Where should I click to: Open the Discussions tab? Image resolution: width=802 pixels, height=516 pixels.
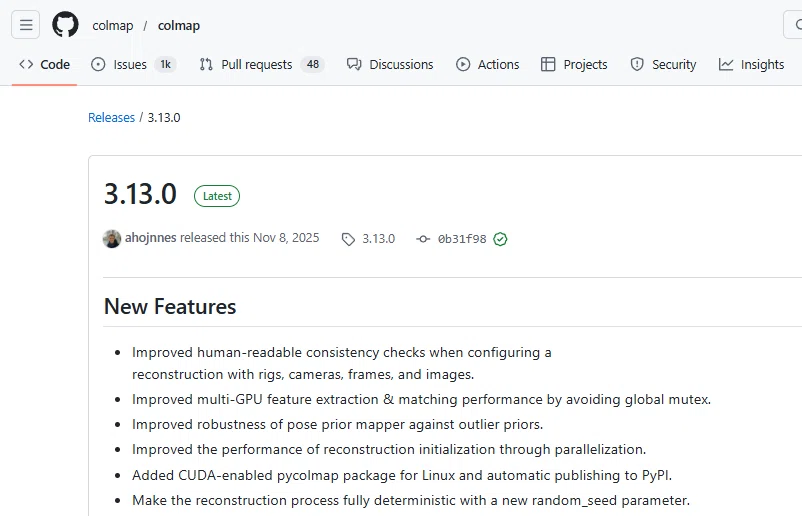tap(390, 64)
